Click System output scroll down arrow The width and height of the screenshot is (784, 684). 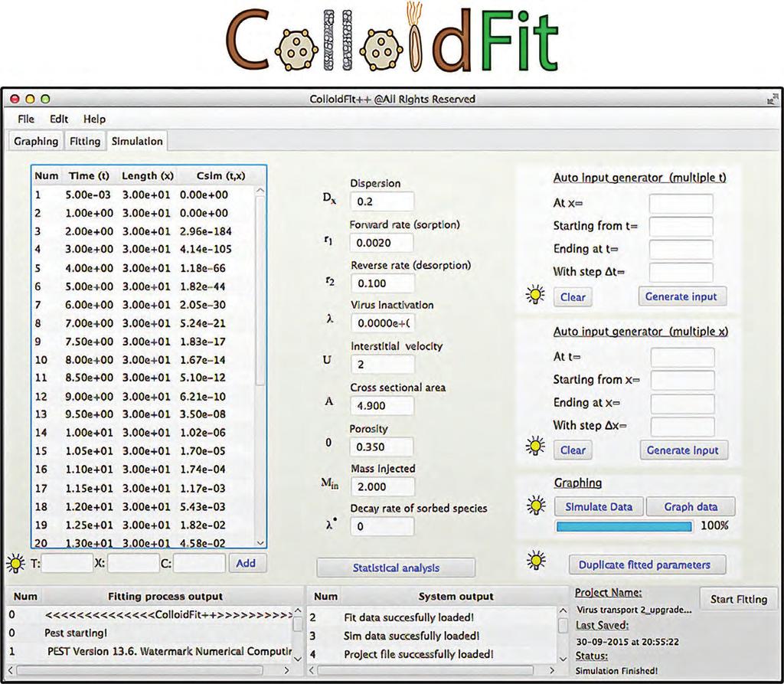tap(563, 659)
